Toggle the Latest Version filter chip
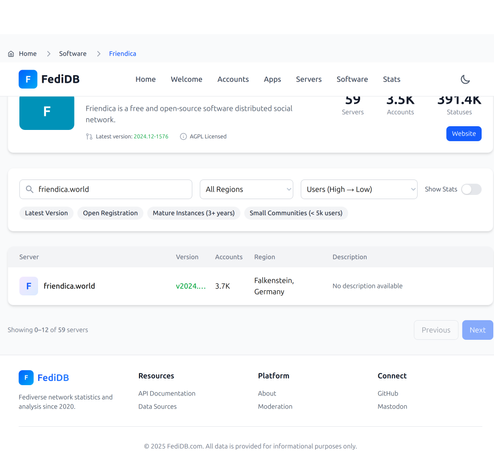 46,213
